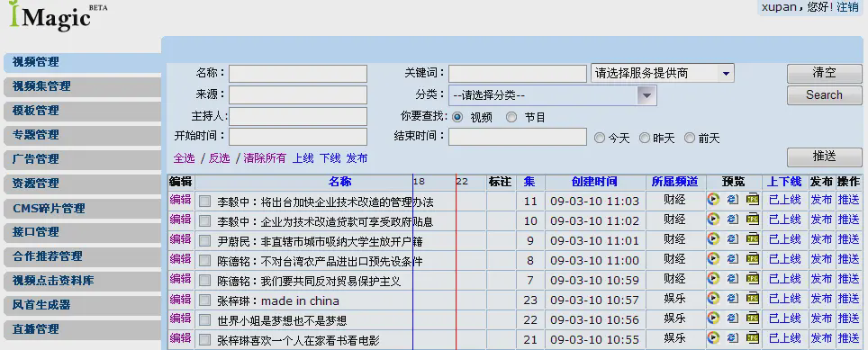
Task: Select the 昨天 radio option
Action: coord(645,139)
